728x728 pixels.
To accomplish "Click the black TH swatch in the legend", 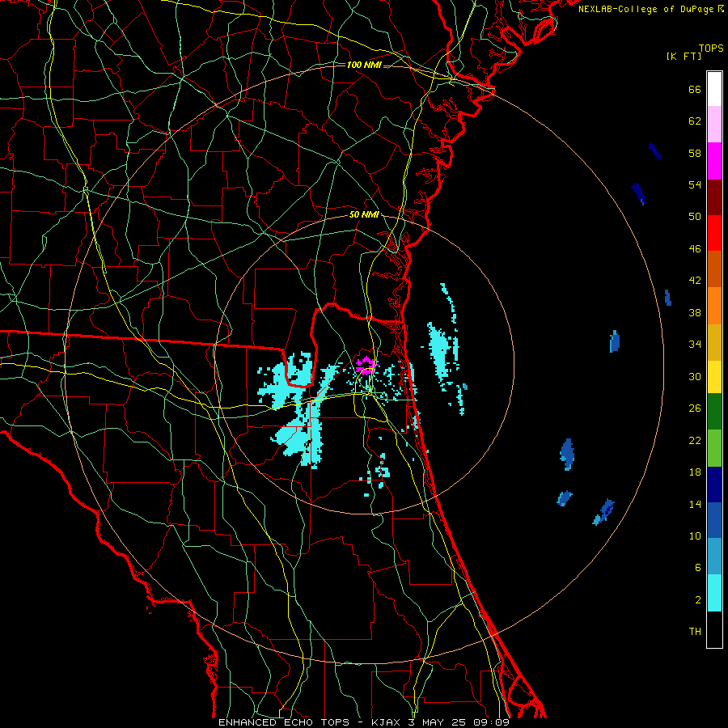I will point(714,629).
